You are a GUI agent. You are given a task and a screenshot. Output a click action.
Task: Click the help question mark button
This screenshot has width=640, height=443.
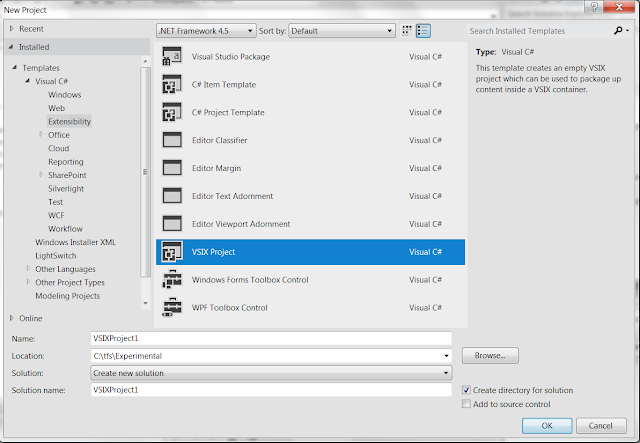click(594, 7)
